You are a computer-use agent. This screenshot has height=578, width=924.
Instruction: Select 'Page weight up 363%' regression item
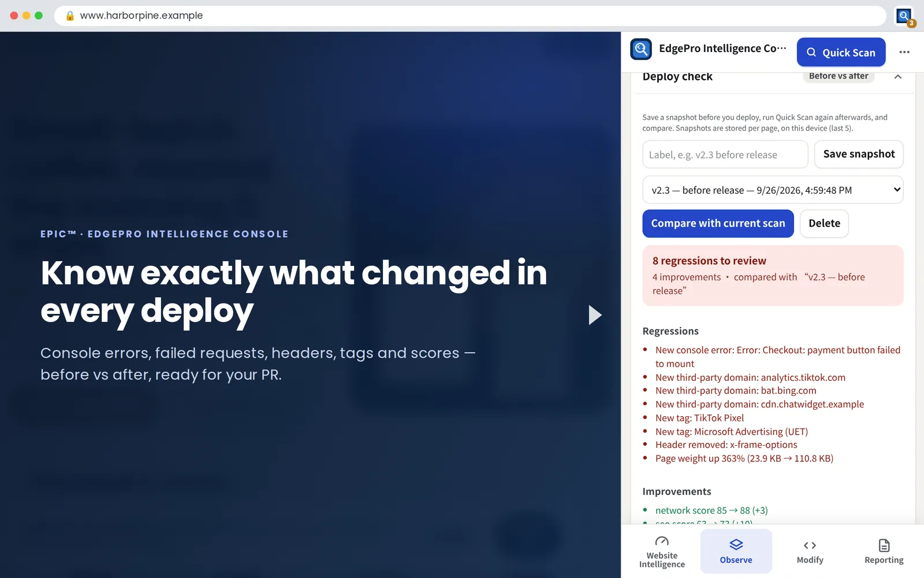(x=744, y=458)
